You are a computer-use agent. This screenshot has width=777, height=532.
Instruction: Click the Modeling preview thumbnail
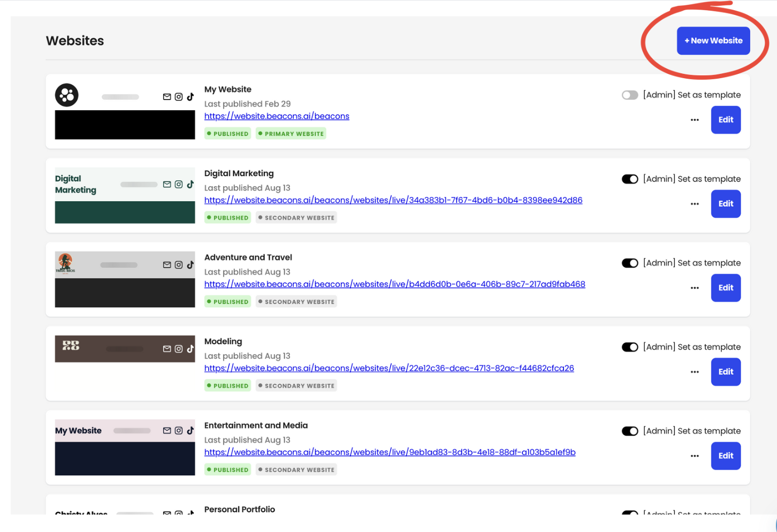click(125, 363)
